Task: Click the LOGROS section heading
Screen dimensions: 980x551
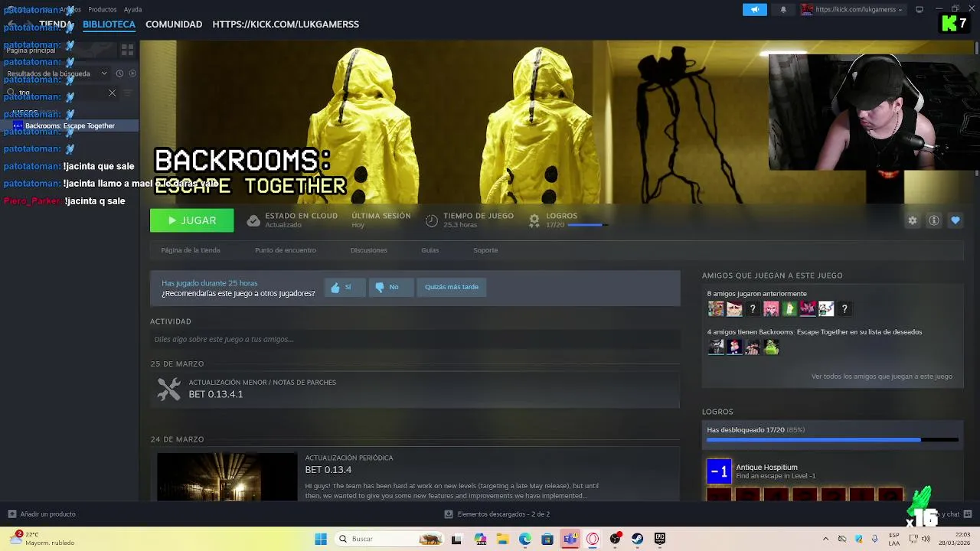Action: (717, 412)
